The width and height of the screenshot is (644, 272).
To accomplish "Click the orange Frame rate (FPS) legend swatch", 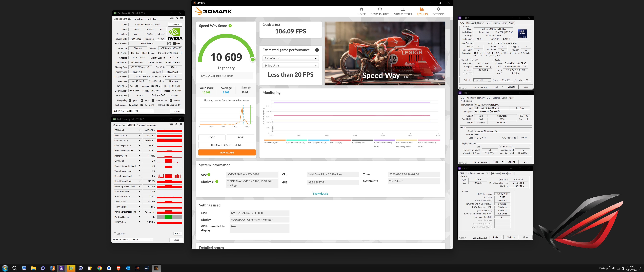I will pos(275,140).
